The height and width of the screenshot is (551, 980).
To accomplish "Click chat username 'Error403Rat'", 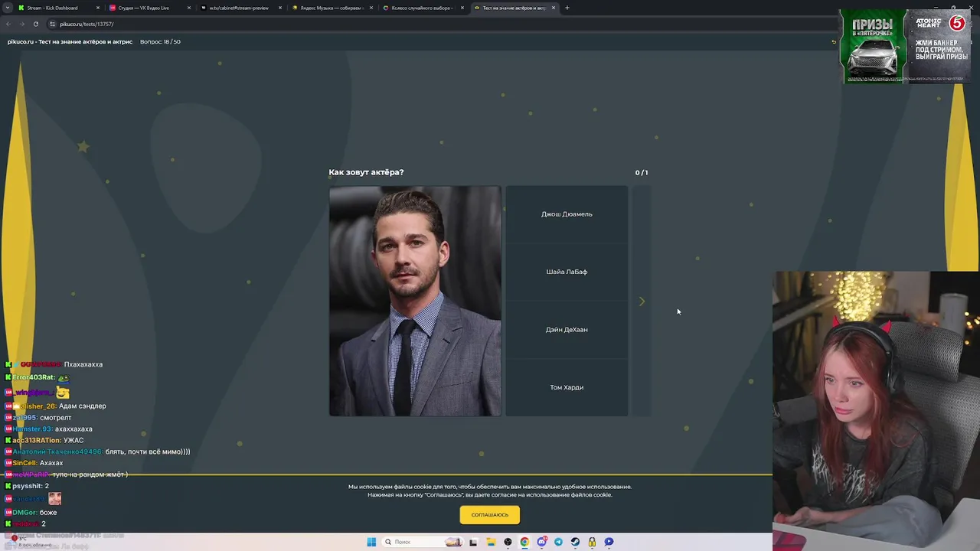I will coord(33,378).
